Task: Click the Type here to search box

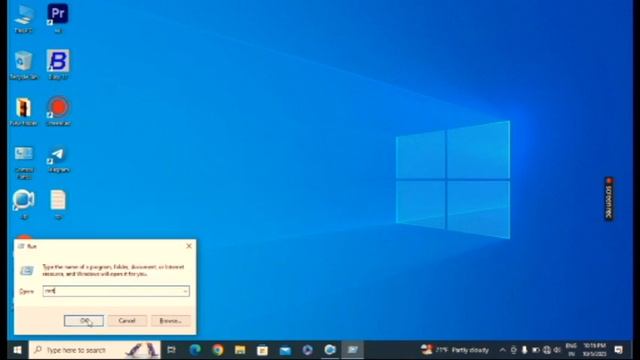Action: (94, 350)
